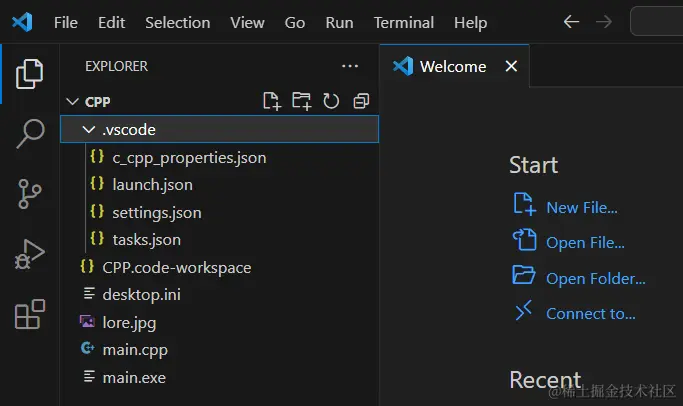
Task: Click the EXPLORER panel title
Action: tap(116, 66)
